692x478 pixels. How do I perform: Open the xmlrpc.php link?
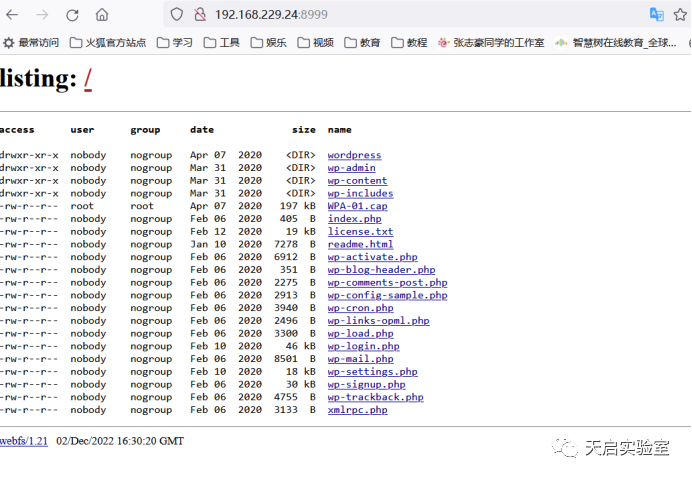coord(357,410)
